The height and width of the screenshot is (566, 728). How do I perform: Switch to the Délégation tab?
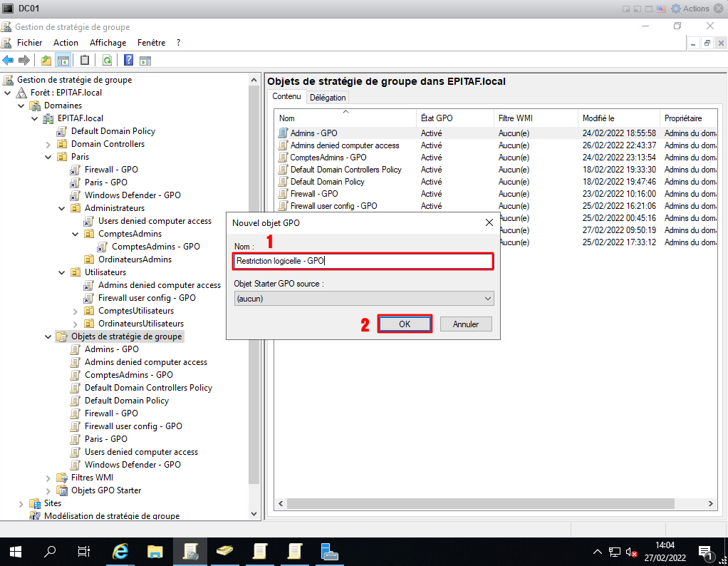click(328, 98)
